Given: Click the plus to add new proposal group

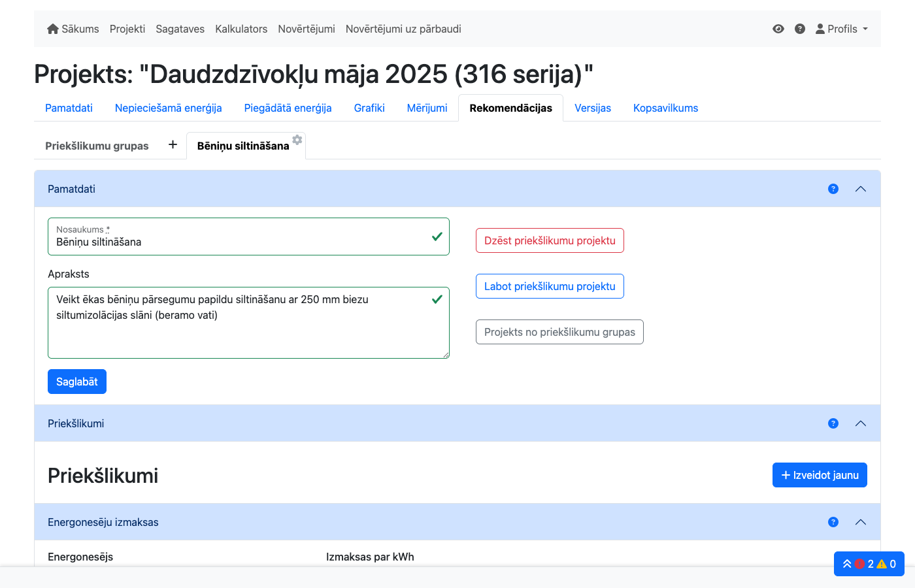Looking at the screenshot, I should pyautogui.click(x=173, y=145).
